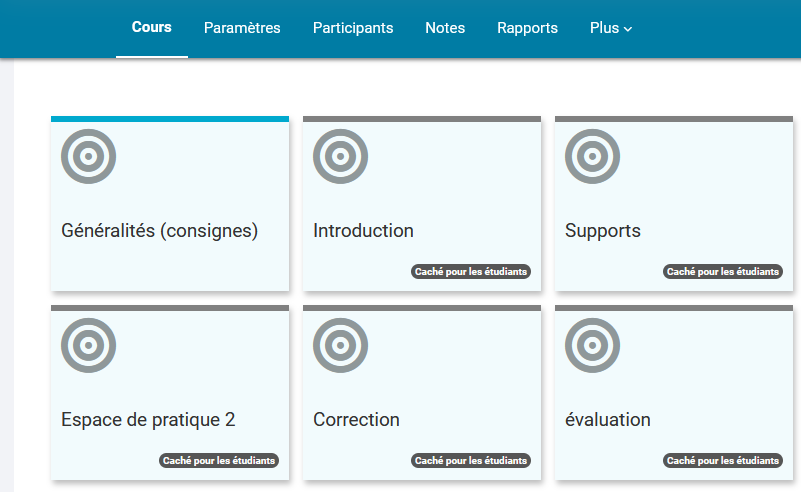Screen dimensions: 801x492
Task: Click the hidden badge on the évaluation tile
Action: (722, 461)
